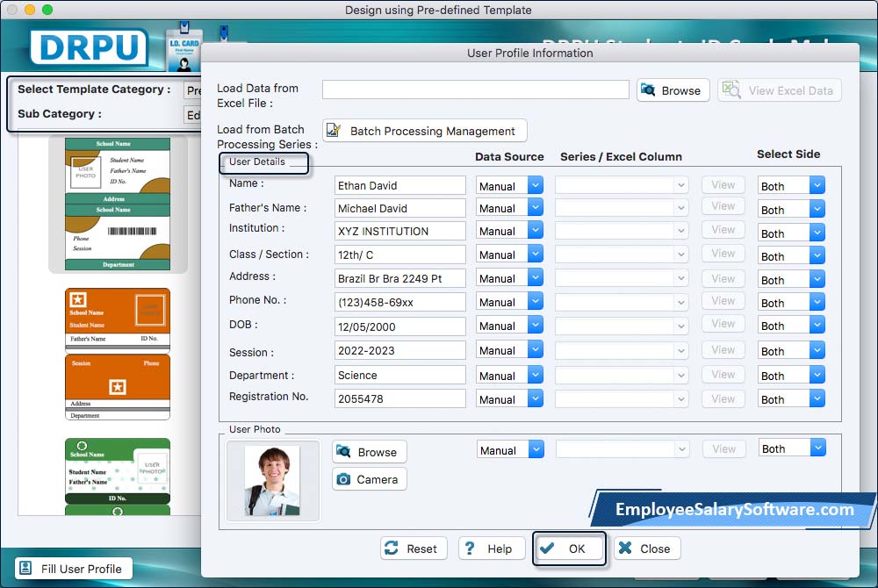Click View button in User Photo section
Screen dimensions: 878x588
coord(723,448)
